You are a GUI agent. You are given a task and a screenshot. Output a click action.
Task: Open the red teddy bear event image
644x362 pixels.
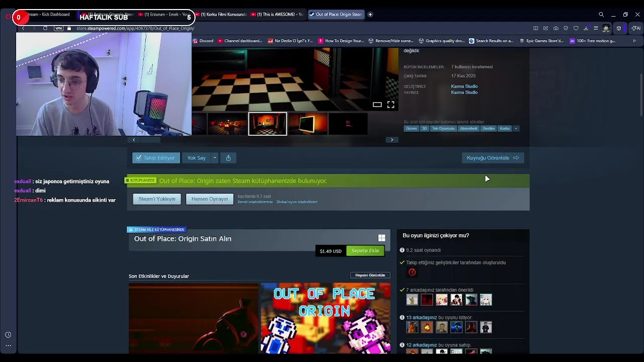pos(194,318)
